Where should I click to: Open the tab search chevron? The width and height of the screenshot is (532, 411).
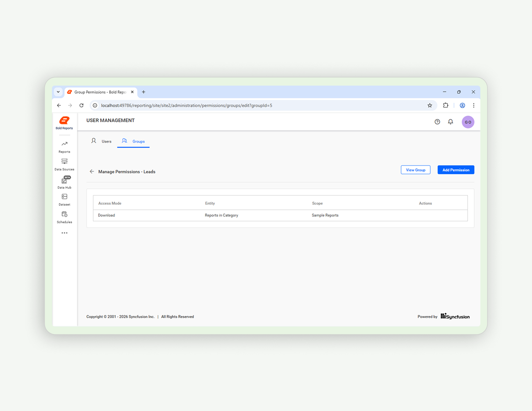click(58, 92)
